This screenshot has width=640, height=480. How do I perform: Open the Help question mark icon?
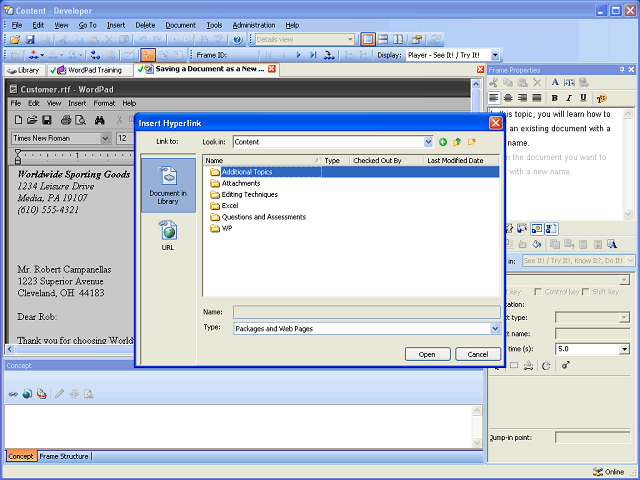(238, 40)
